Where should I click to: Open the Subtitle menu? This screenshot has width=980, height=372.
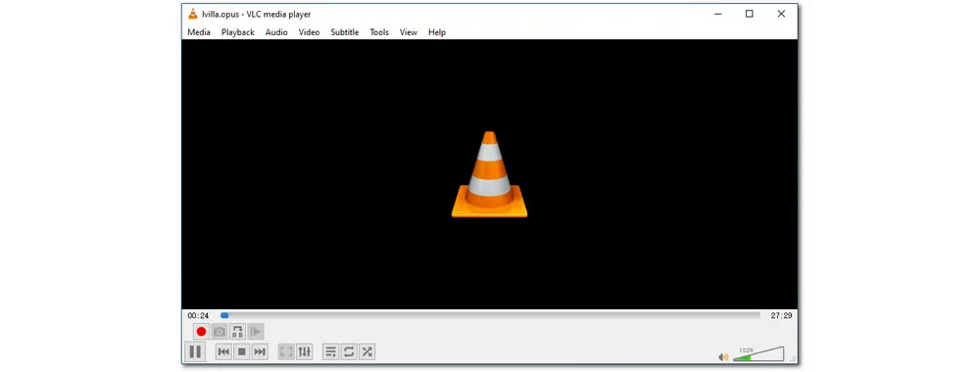coord(344,32)
